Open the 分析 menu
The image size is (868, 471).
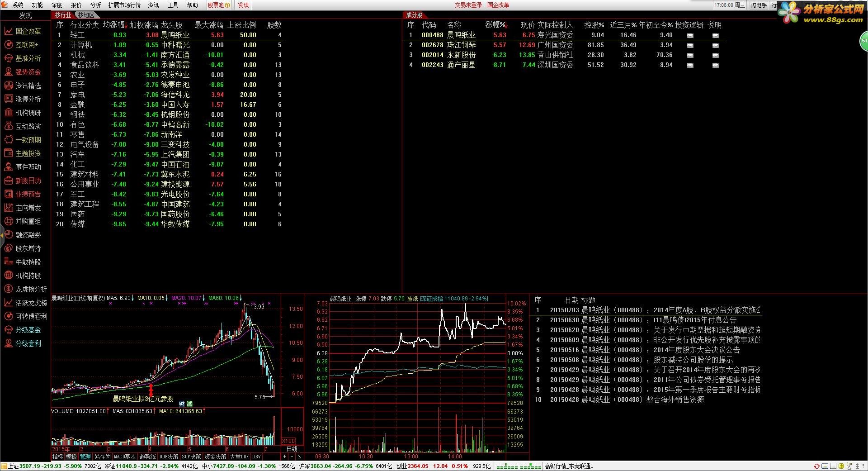tap(96, 5)
